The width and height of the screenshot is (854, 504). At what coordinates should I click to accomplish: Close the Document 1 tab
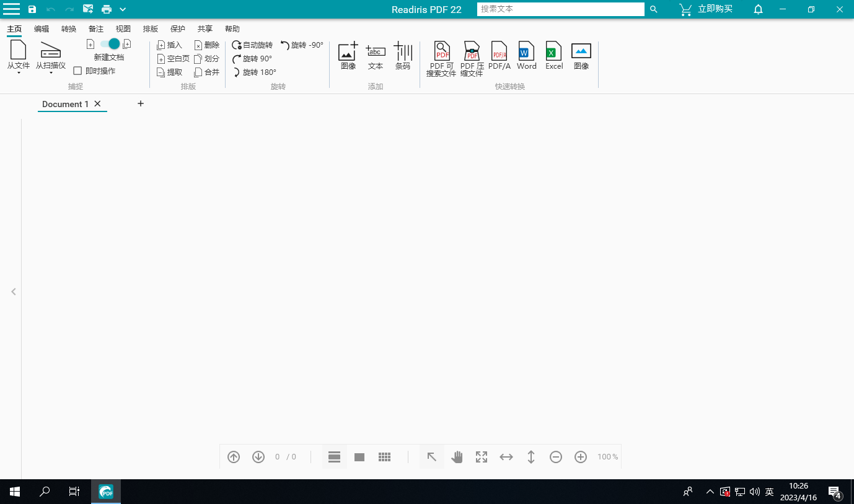(97, 104)
